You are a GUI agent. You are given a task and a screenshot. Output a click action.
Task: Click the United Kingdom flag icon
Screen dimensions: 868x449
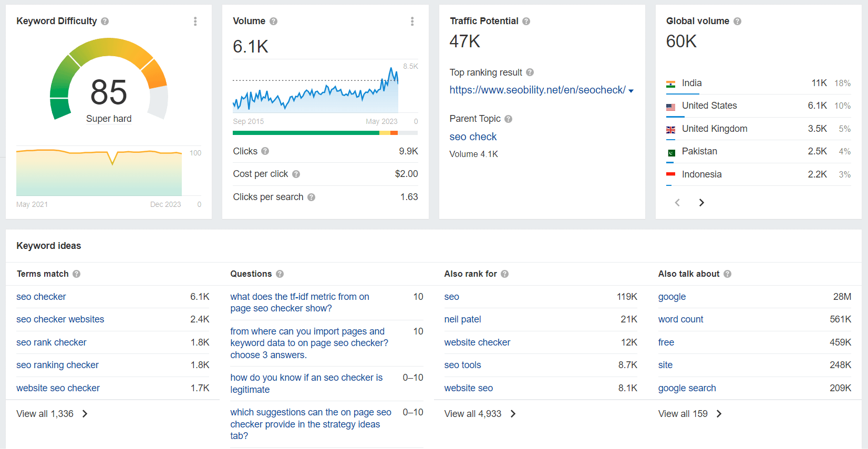click(671, 130)
